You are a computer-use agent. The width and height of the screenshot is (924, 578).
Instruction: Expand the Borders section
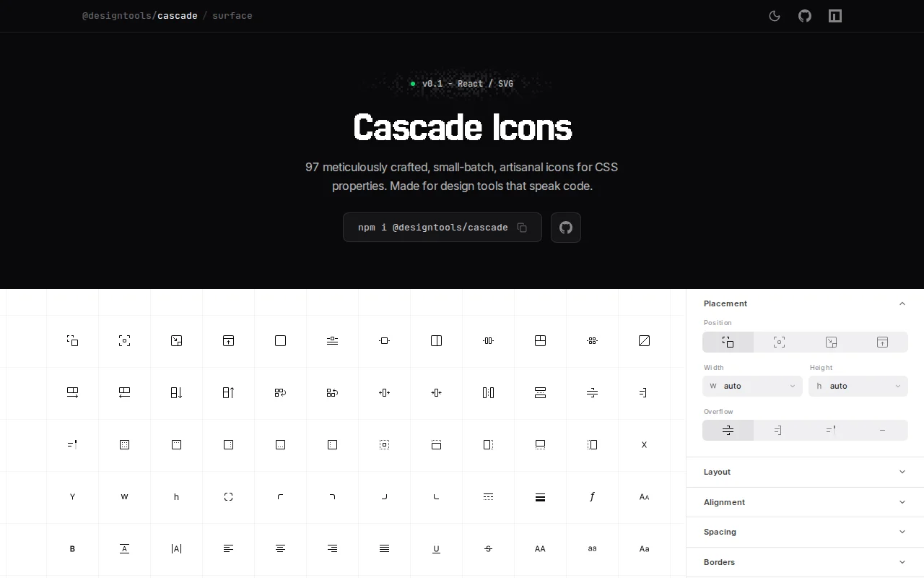click(805, 562)
